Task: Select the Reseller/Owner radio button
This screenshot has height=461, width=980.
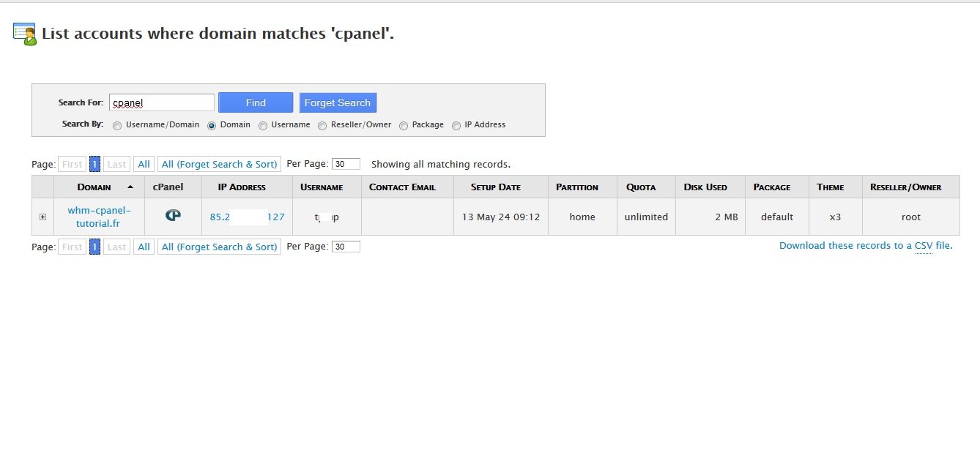Action: [x=322, y=125]
